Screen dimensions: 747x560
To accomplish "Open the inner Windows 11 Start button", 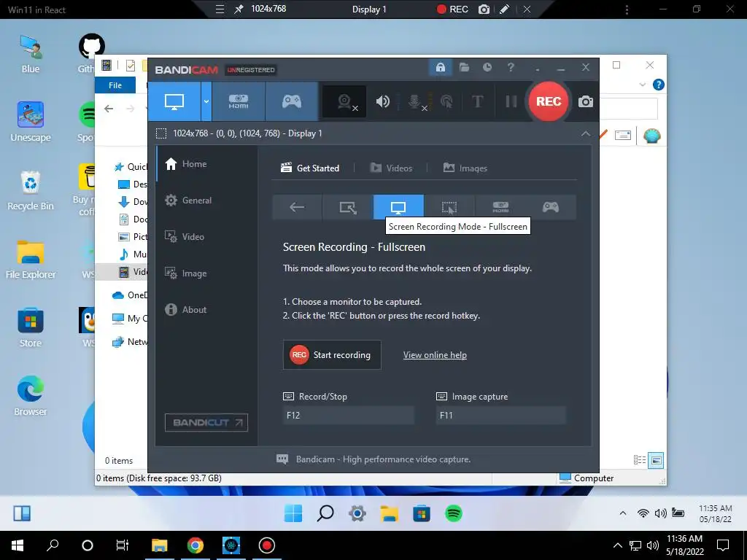I will pyautogui.click(x=293, y=513).
